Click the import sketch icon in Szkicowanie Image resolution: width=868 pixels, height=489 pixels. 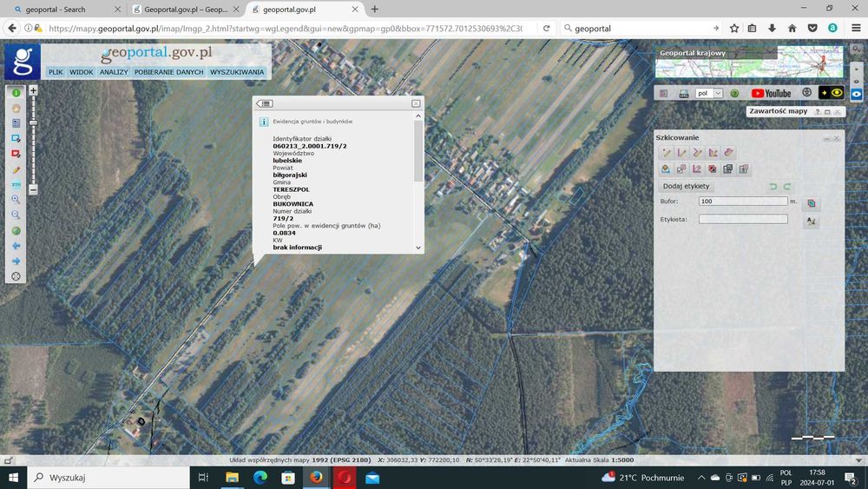(666, 169)
